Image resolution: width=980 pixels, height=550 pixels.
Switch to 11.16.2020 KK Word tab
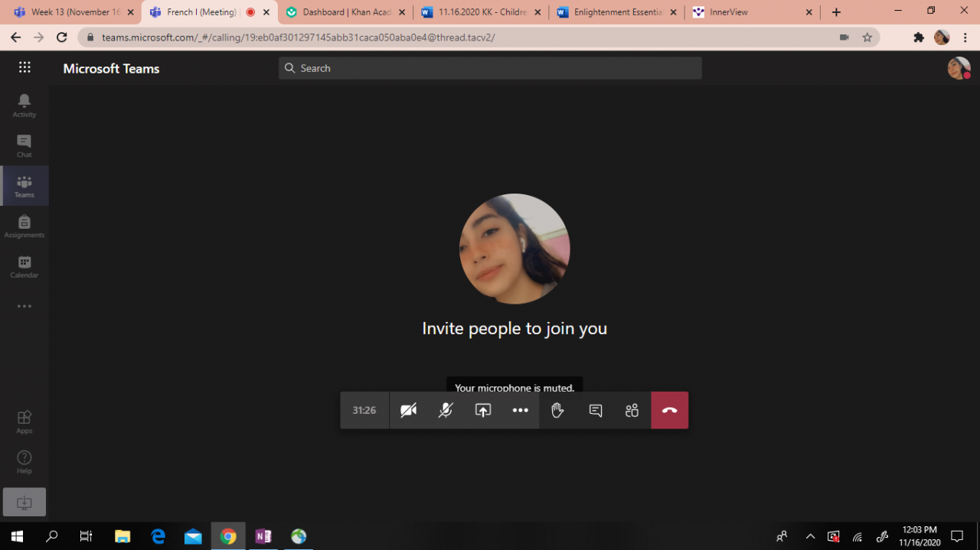(481, 12)
